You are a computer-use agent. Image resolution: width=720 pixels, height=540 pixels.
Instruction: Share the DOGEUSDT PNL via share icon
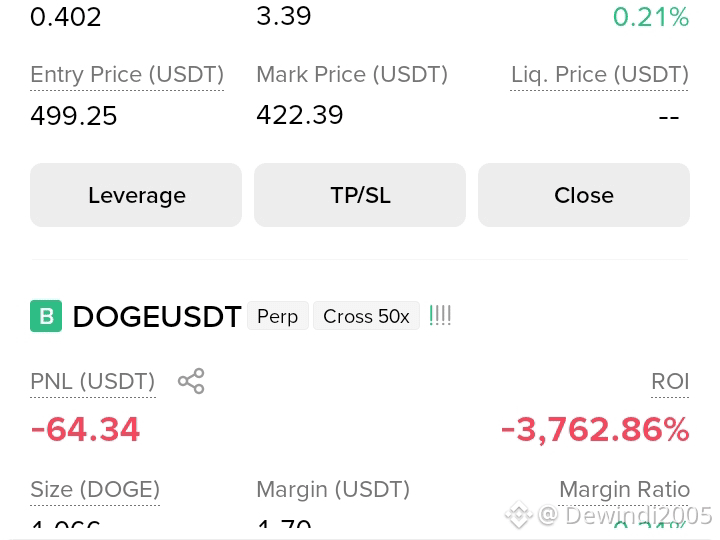pos(191,381)
